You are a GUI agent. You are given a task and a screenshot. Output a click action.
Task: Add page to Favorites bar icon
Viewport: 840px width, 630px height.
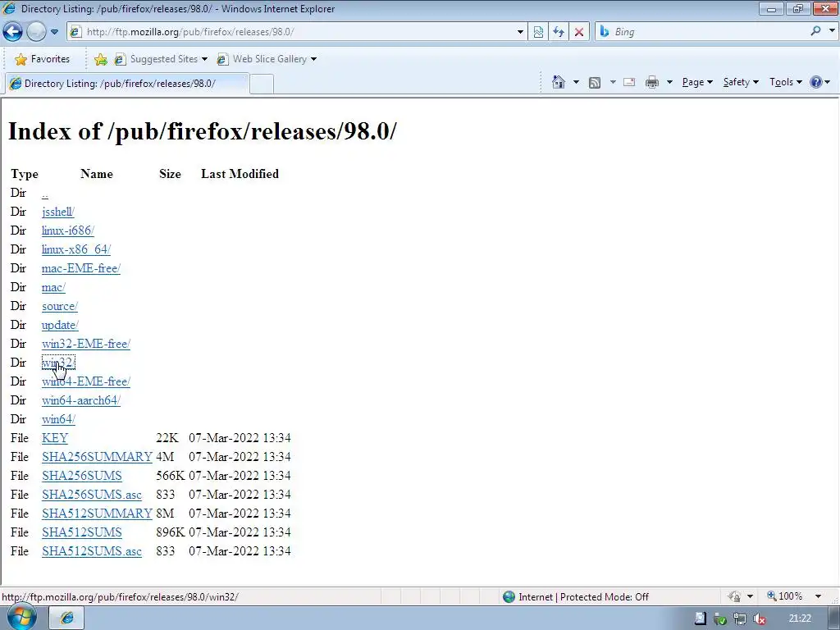point(100,59)
